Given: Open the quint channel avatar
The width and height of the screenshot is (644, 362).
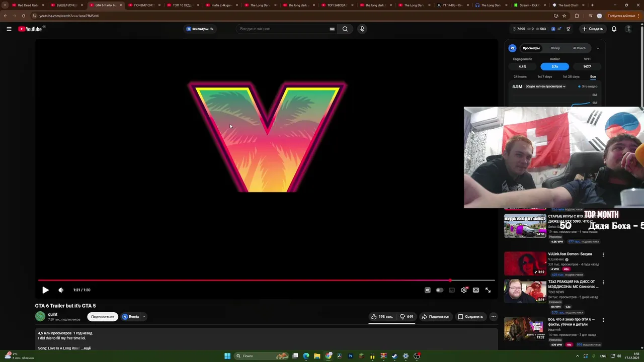Looking at the screenshot, I should (x=40, y=316).
